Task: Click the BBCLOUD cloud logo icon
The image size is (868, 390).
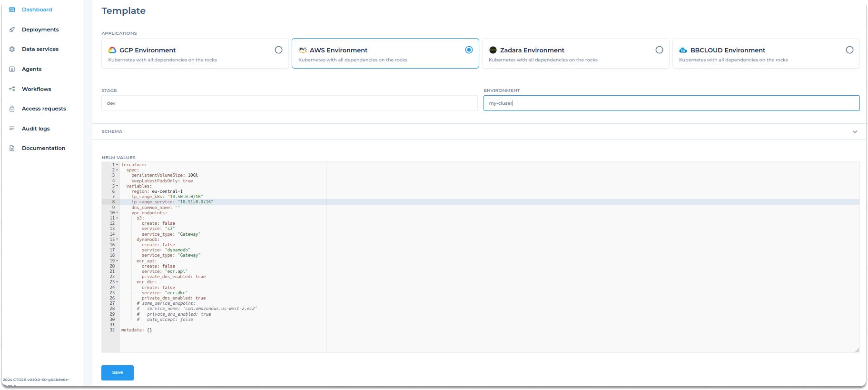Action: click(x=683, y=50)
